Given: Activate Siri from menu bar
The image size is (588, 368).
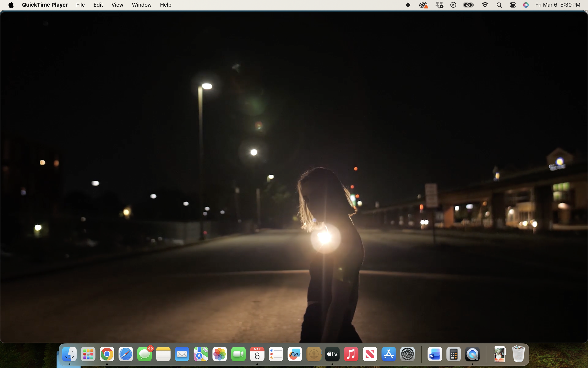Looking at the screenshot, I should (x=526, y=5).
